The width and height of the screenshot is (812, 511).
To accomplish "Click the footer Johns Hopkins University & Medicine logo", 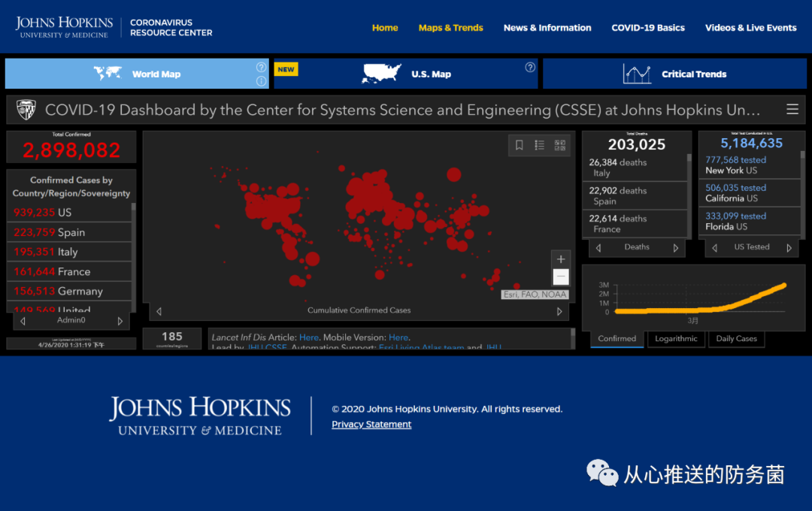I will pyautogui.click(x=199, y=416).
